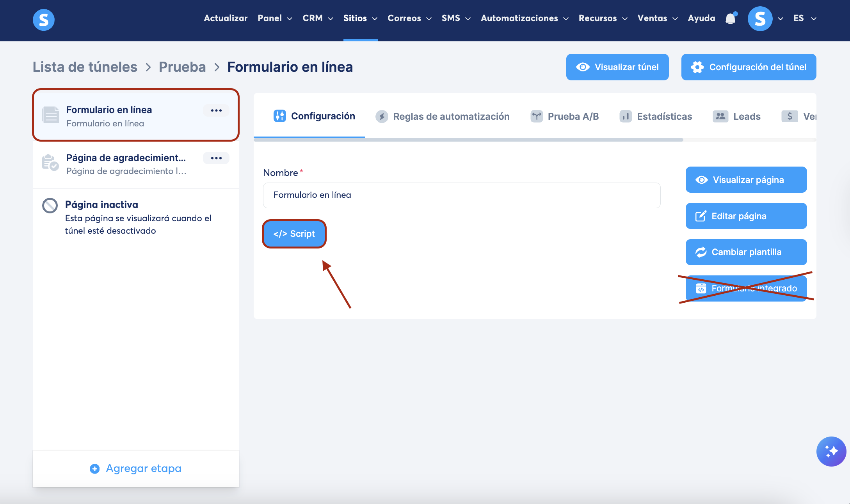Click the Visualizar túnel eye button
Image resolution: width=850 pixels, height=504 pixels.
[617, 67]
